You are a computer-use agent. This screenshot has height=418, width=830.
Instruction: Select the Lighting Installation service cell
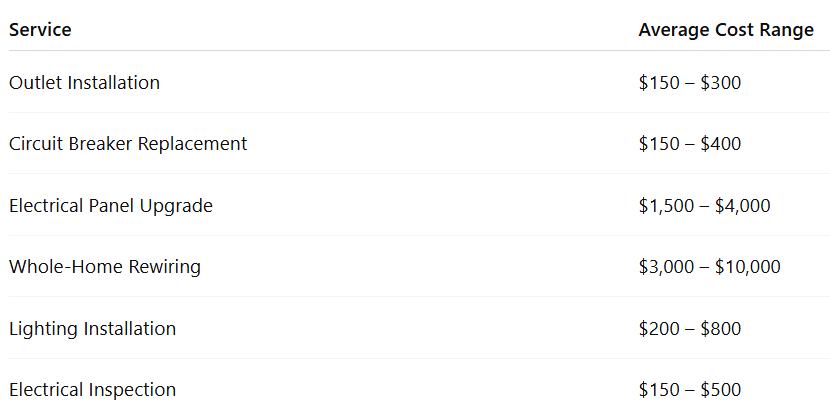(x=92, y=329)
